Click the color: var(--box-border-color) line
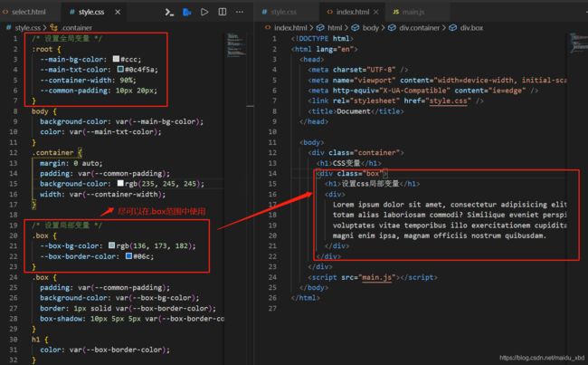Image resolution: width=588 pixels, height=365 pixels. (105, 350)
